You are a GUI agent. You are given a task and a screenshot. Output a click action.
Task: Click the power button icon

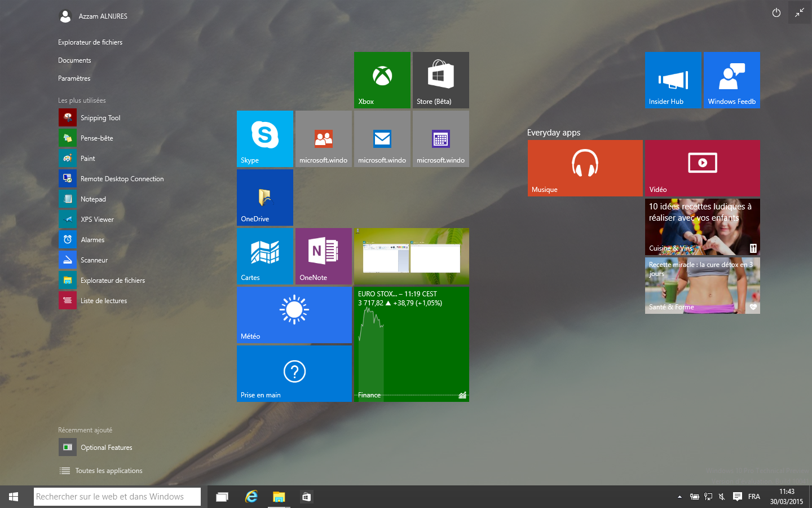pos(776,12)
